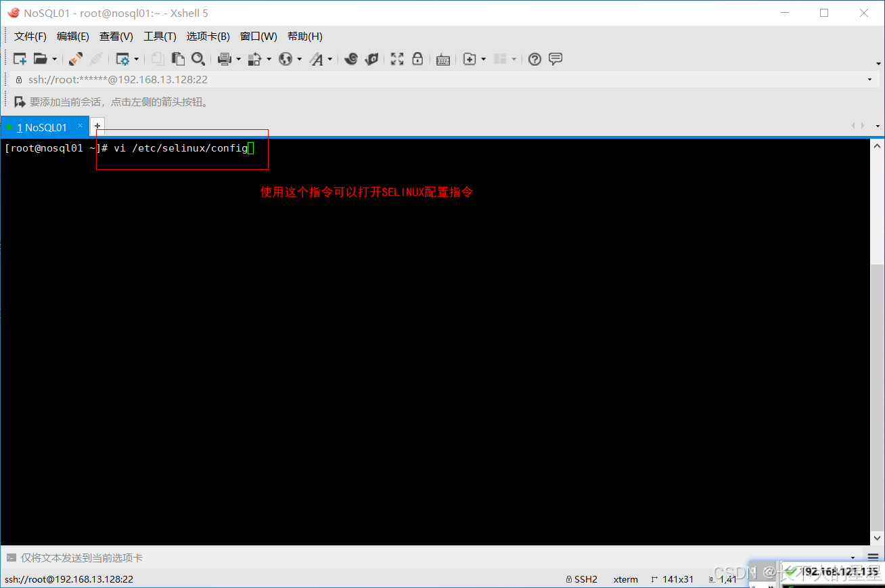Viewport: 885px width, 588px height.
Task: Click the Print icon
Action: [225, 59]
